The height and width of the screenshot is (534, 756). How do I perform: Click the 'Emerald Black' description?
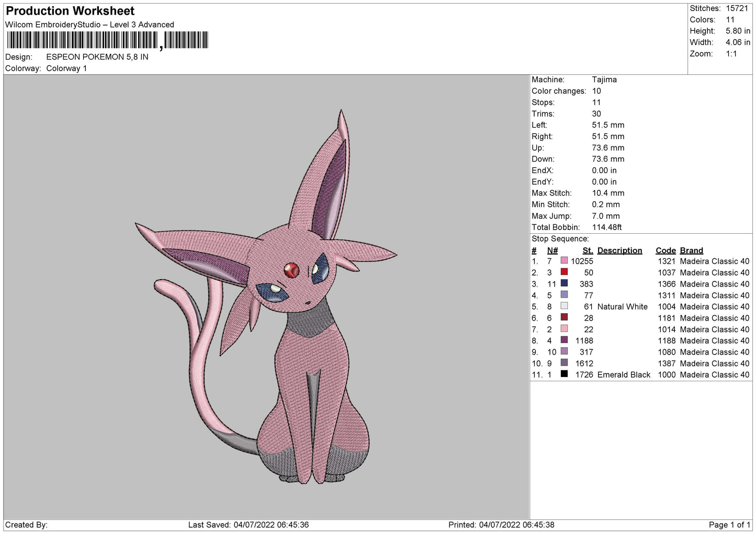coord(624,374)
